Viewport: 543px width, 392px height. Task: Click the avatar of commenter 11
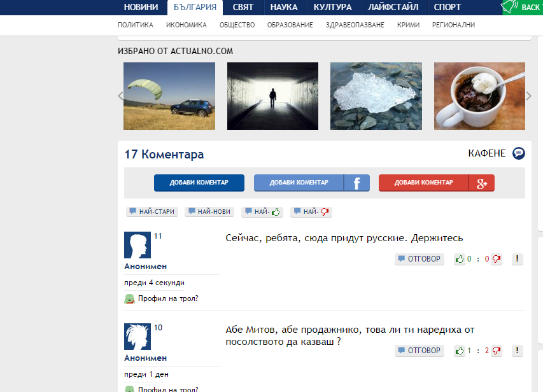pyautogui.click(x=138, y=245)
